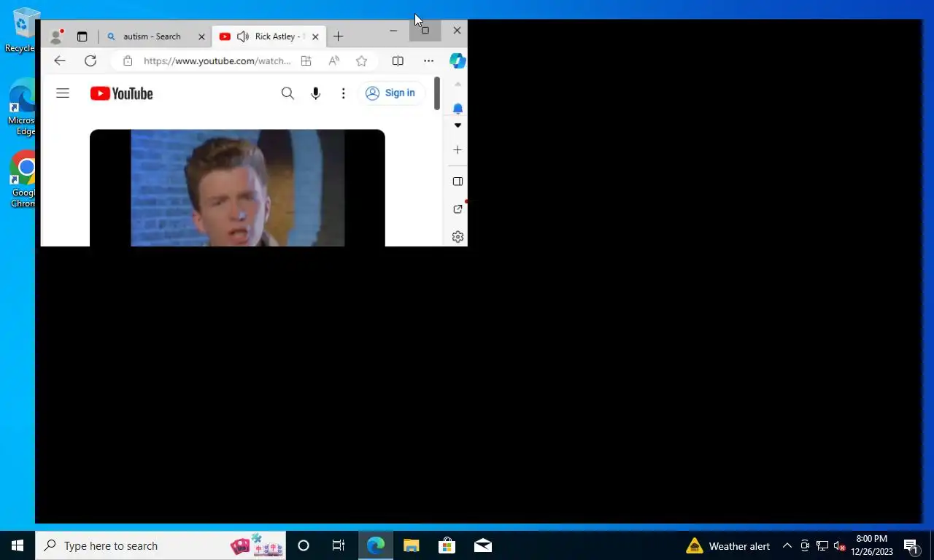Open a new browser tab

[338, 36]
